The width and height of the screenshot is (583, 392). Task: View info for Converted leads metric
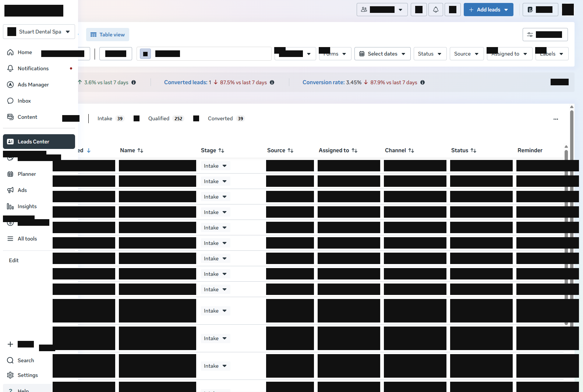click(x=272, y=82)
